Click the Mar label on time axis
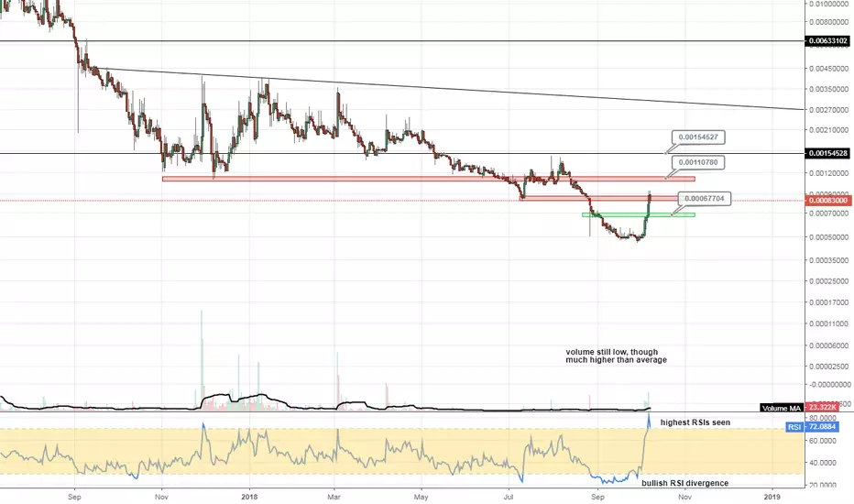The width and height of the screenshot is (854, 504). pyautogui.click(x=335, y=497)
